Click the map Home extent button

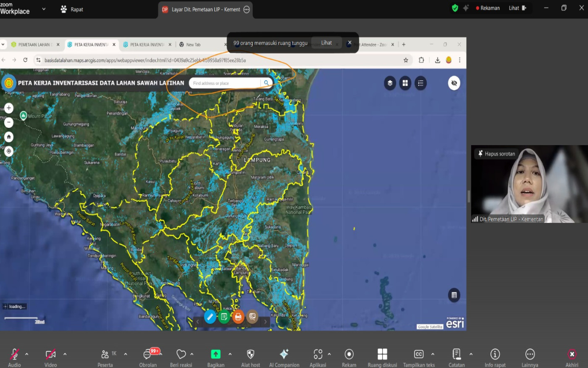(x=9, y=137)
